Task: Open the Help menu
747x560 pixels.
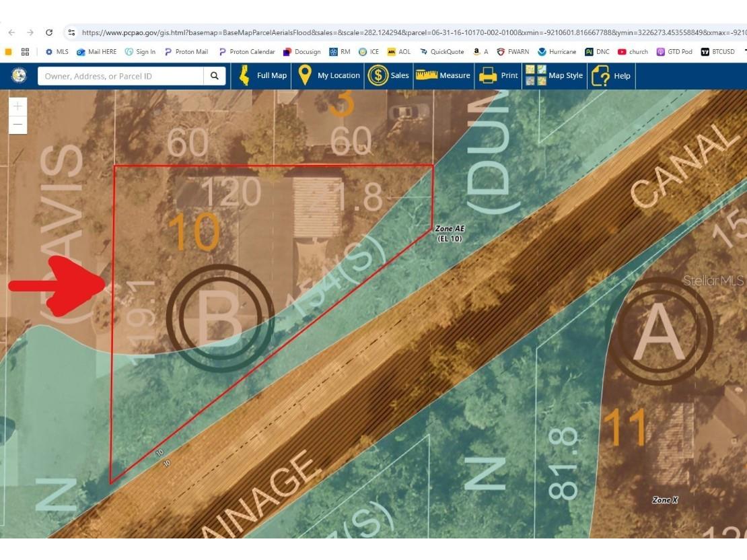Action: pyautogui.click(x=611, y=76)
